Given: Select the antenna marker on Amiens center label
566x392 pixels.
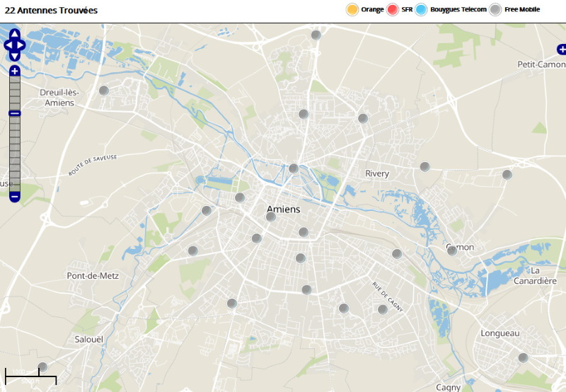Looking at the screenshot, I should pyautogui.click(x=270, y=217).
